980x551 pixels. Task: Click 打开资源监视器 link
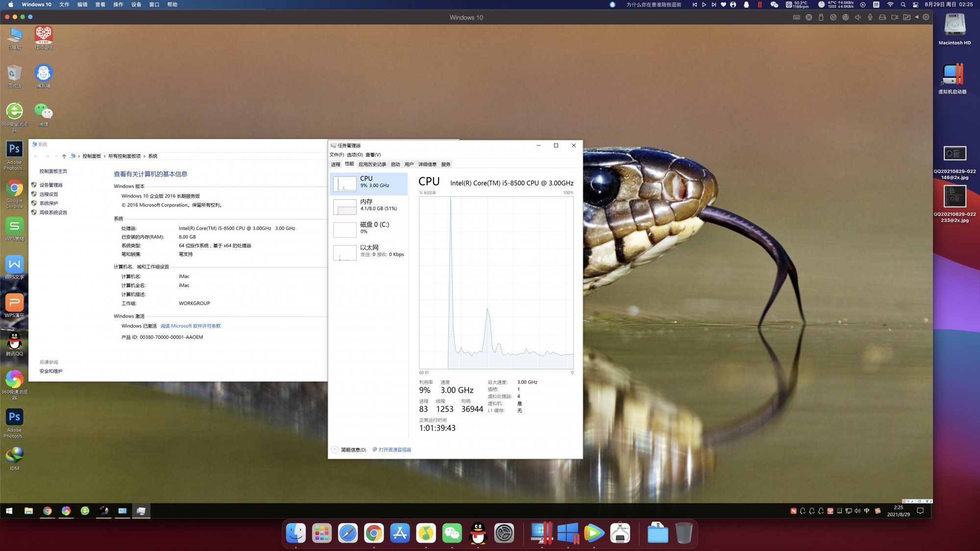pos(394,450)
